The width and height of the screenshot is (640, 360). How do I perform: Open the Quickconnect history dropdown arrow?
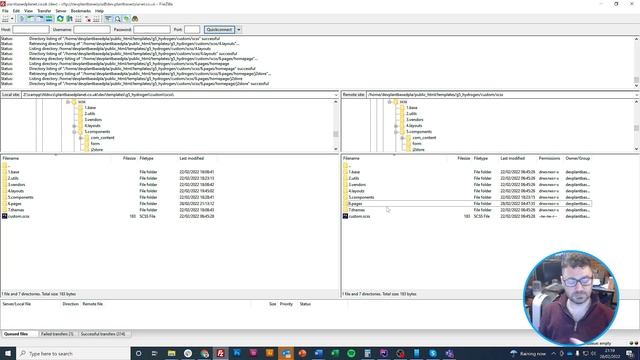[x=239, y=29]
